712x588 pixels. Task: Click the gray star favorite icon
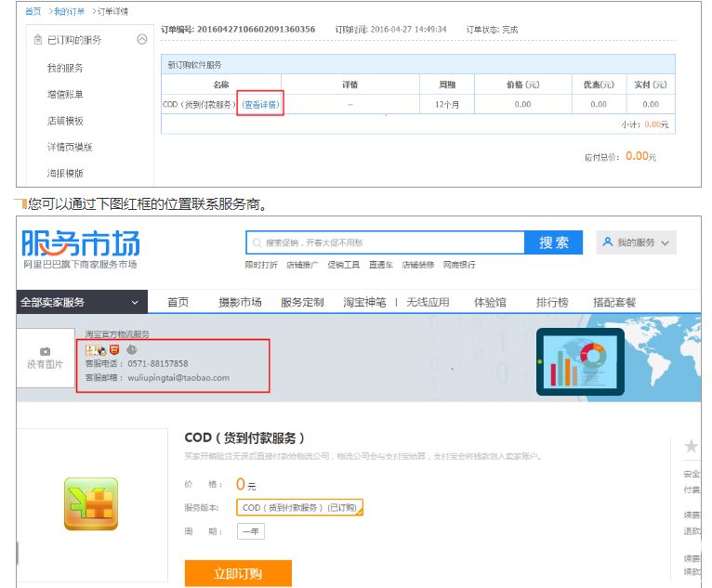[x=692, y=447]
